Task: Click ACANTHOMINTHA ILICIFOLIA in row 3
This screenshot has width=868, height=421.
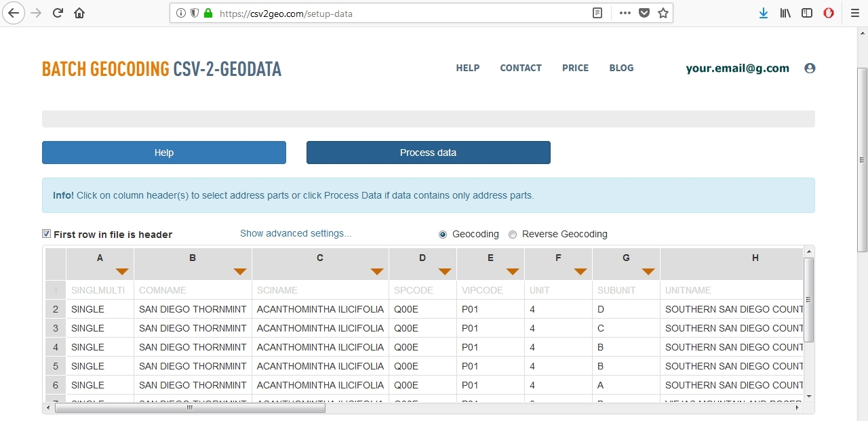Action: pyautogui.click(x=320, y=328)
